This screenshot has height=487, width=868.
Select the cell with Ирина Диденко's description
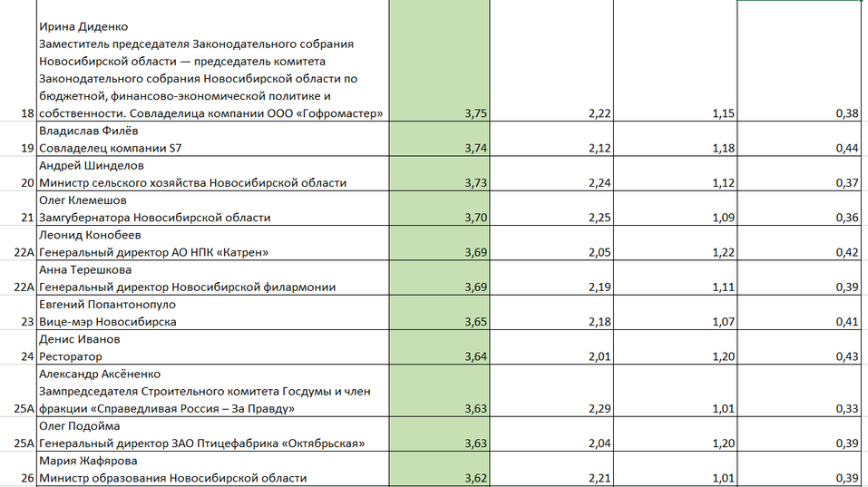click(x=212, y=70)
